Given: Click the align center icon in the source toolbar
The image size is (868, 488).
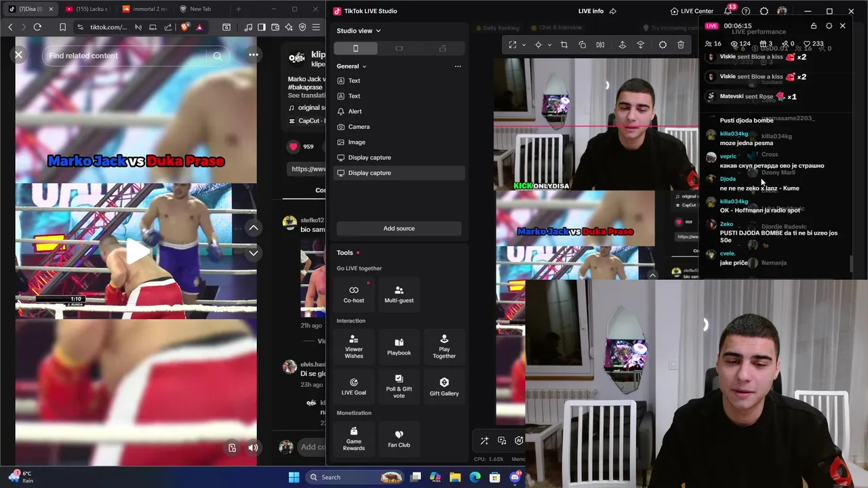Looking at the screenshot, I should point(538,45).
